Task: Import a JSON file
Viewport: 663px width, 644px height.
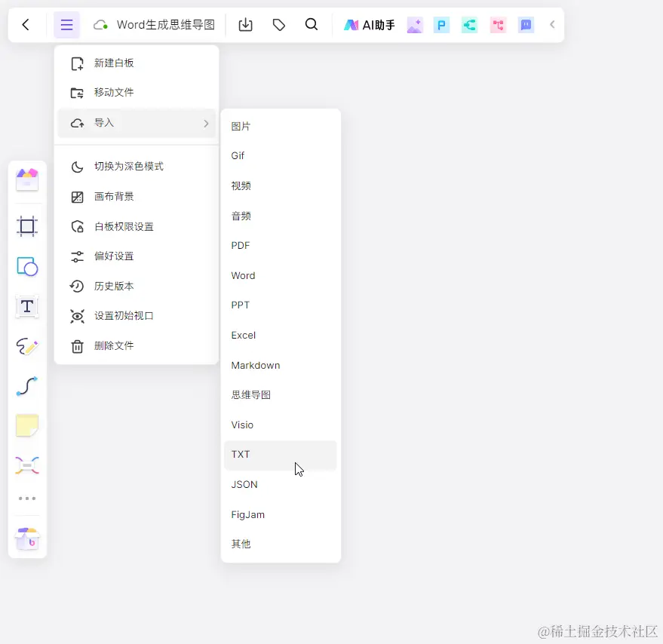Action: click(x=281, y=485)
